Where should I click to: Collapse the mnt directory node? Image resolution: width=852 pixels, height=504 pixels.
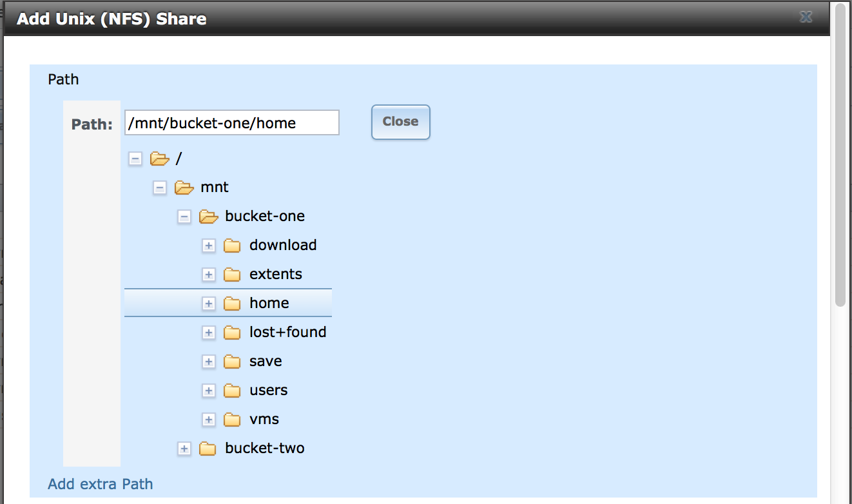coord(159,187)
